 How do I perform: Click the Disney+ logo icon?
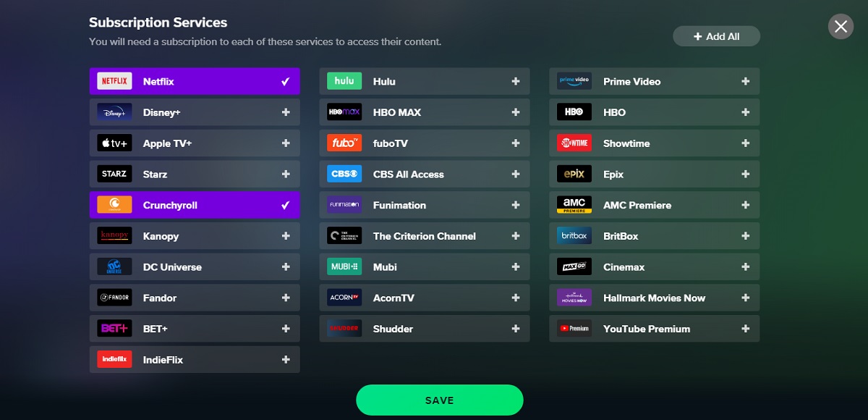114,112
